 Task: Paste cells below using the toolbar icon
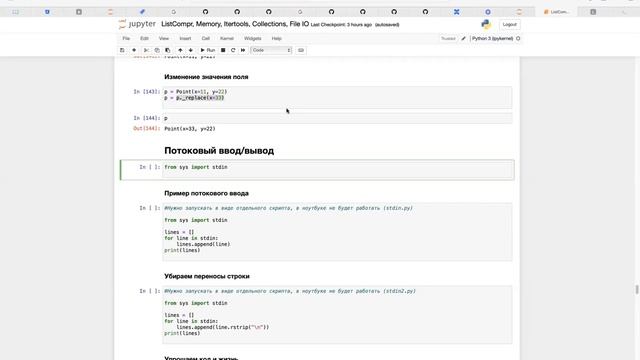167,50
